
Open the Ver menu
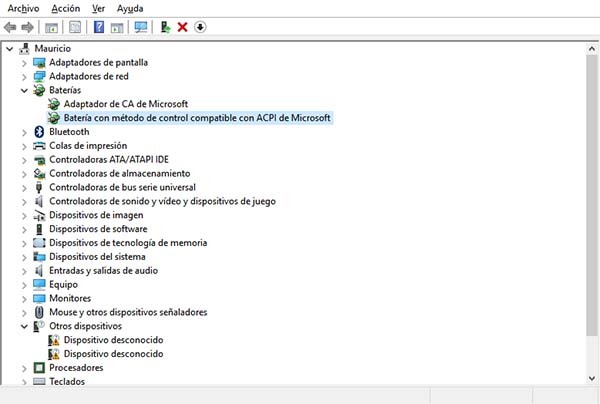pos(98,8)
